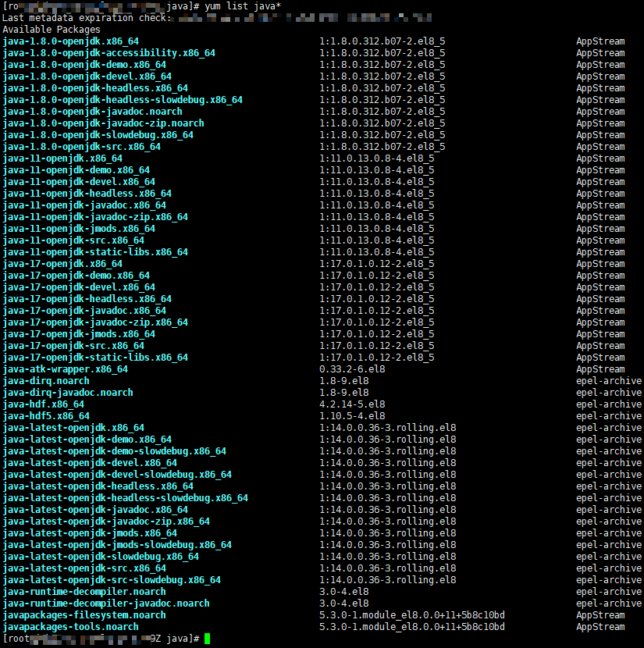Click the 'Available Packages' heading line
The width and height of the screenshot is (644, 648).
[52, 30]
